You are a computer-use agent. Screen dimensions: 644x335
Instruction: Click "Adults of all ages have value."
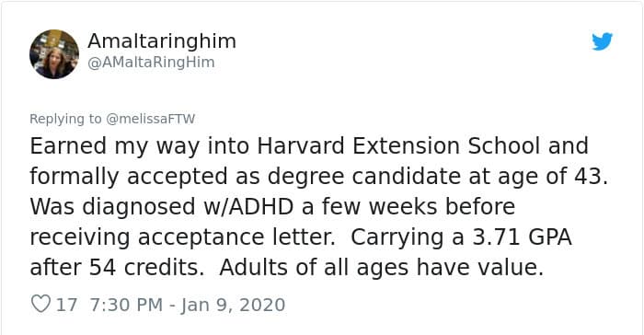pyautogui.click(x=382, y=268)
